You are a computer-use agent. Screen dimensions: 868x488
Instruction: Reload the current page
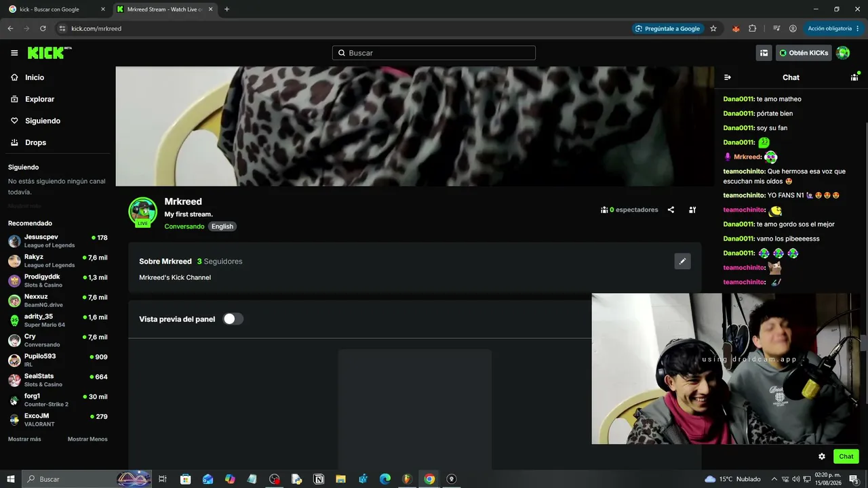click(43, 28)
